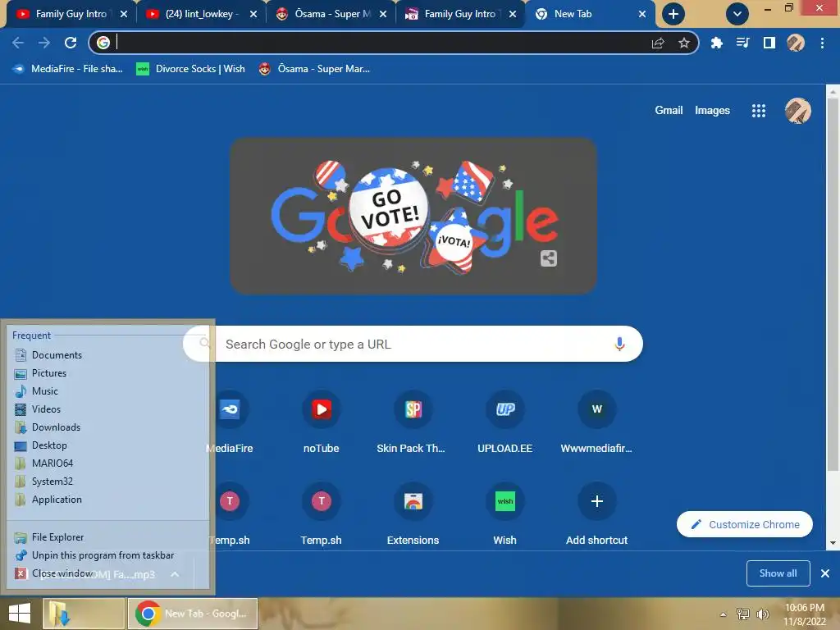Open the Extensions shortcut tile
This screenshot has height=630, width=840.
pyautogui.click(x=413, y=515)
